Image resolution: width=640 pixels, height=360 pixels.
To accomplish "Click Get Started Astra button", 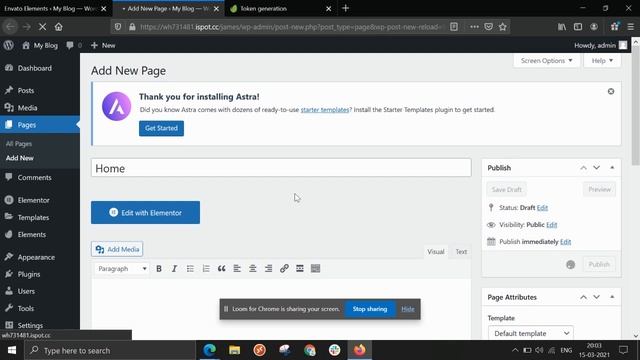I will pos(161,128).
